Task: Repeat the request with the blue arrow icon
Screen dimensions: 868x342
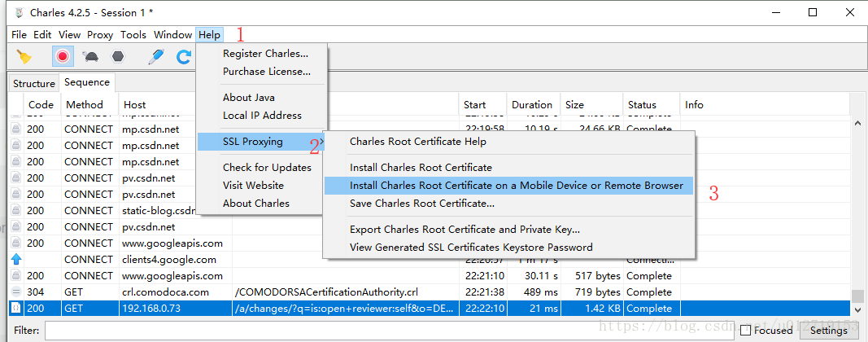Action: coord(183,56)
